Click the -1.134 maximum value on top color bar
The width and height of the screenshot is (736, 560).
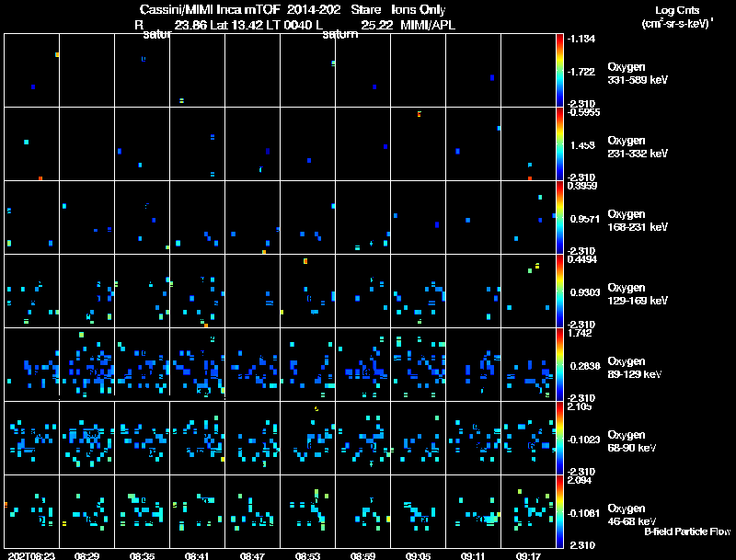[581, 39]
